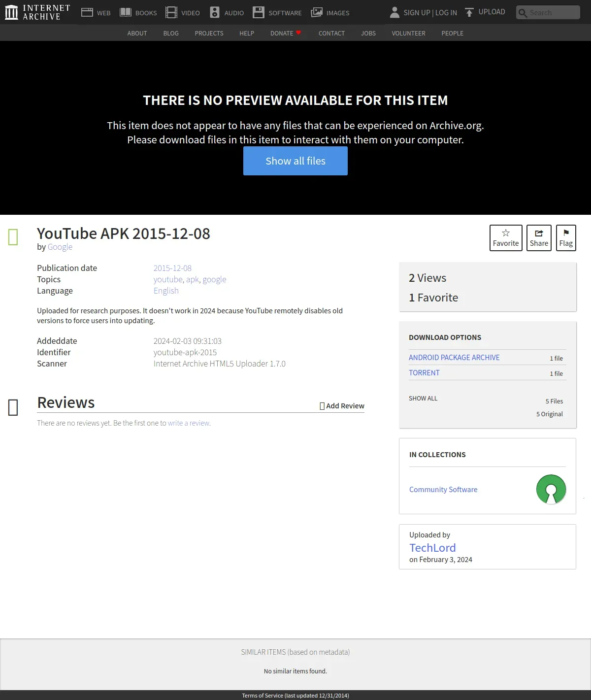Image resolution: width=591 pixels, height=700 pixels.
Task: Open the BLOG link
Action: (x=171, y=33)
